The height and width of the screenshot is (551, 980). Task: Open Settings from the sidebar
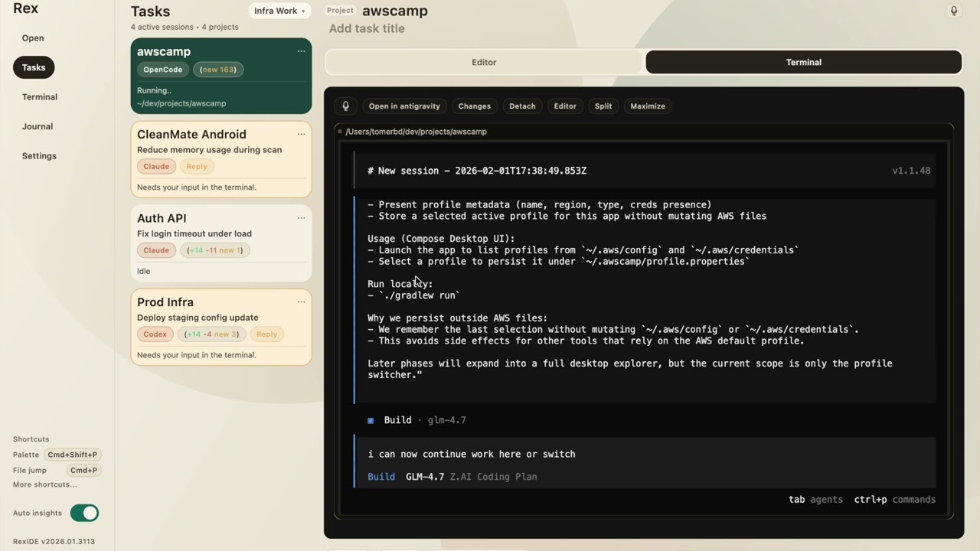[39, 156]
